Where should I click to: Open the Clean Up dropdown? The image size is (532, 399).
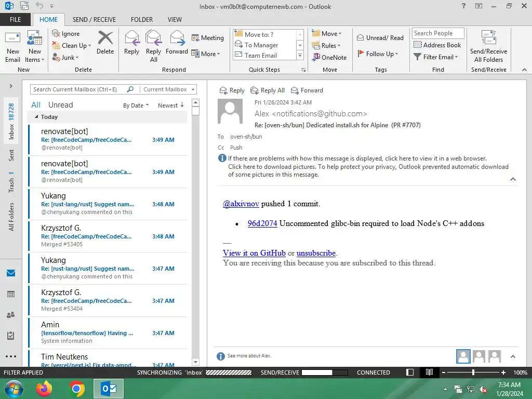[72, 46]
